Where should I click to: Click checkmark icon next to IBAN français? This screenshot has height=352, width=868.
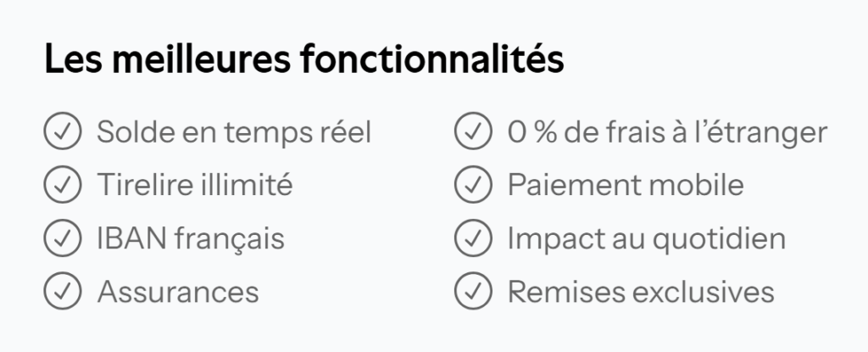point(62,238)
